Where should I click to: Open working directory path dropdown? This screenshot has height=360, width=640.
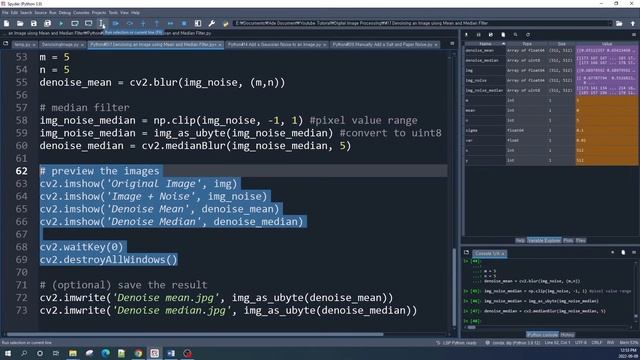(x=611, y=23)
